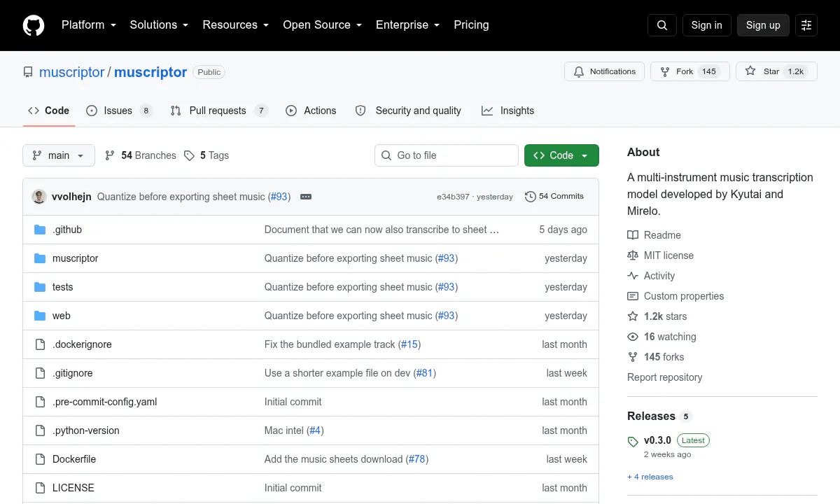Click the Sign up button

763,25
